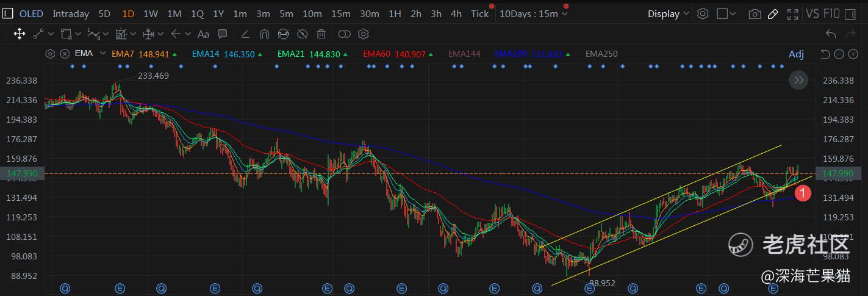
Task: Select the rectangle shape drawing tool
Action: coord(66,34)
